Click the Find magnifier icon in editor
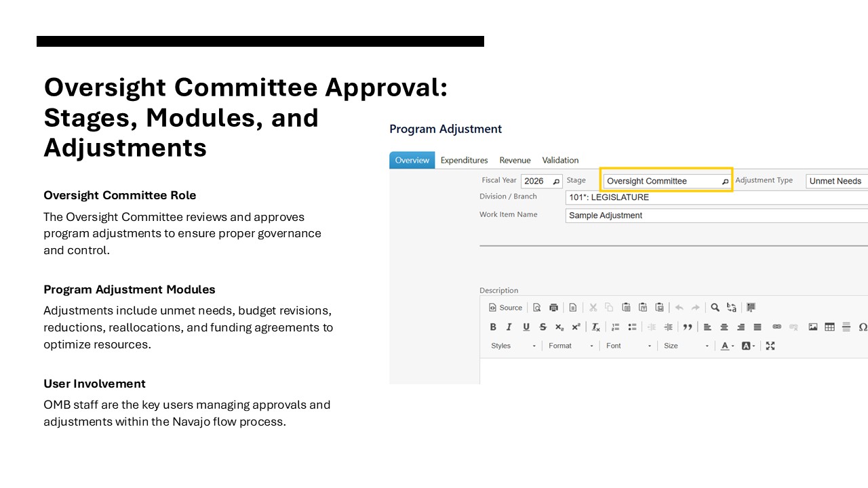Viewport: 868px width, 488px height. point(715,308)
